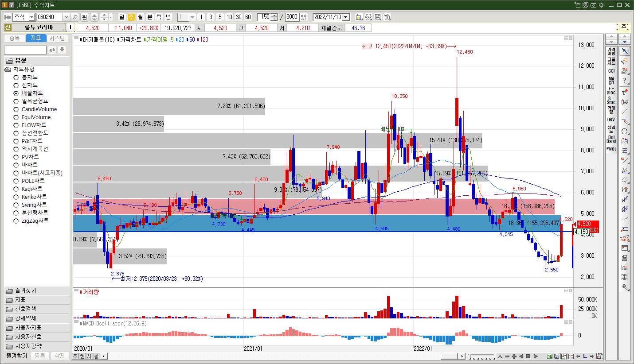Click the parallel lines drawing tool

pyautogui.click(x=625, y=180)
